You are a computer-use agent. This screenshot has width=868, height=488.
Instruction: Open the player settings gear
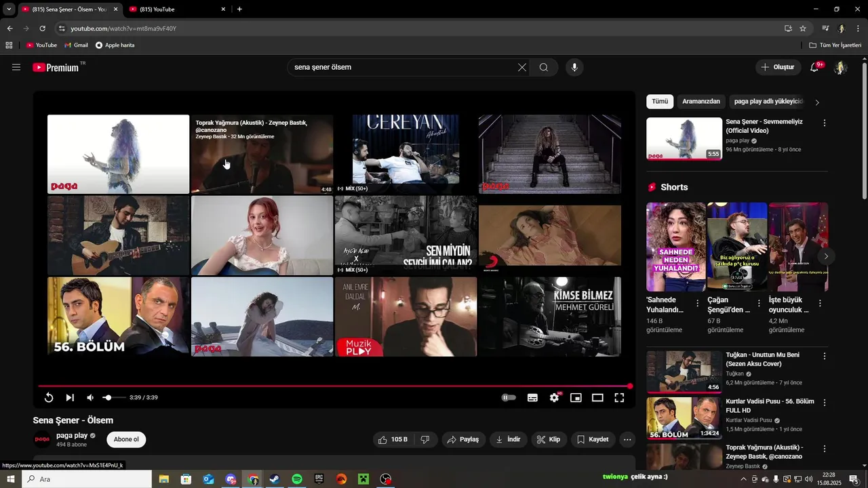click(555, 398)
